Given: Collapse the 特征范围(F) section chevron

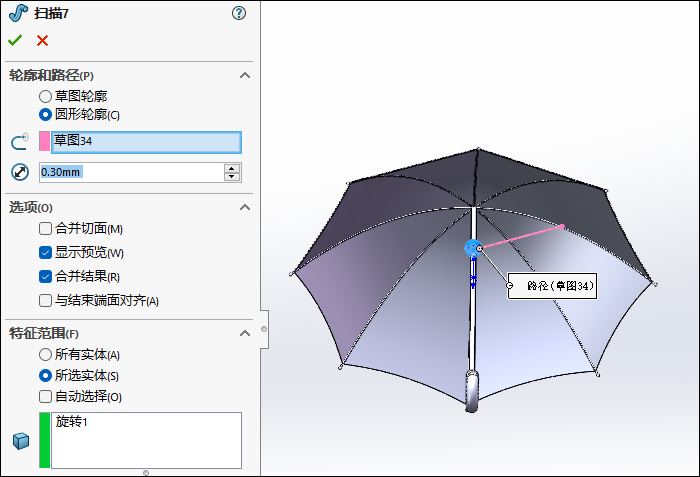Looking at the screenshot, I should tap(245, 333).
